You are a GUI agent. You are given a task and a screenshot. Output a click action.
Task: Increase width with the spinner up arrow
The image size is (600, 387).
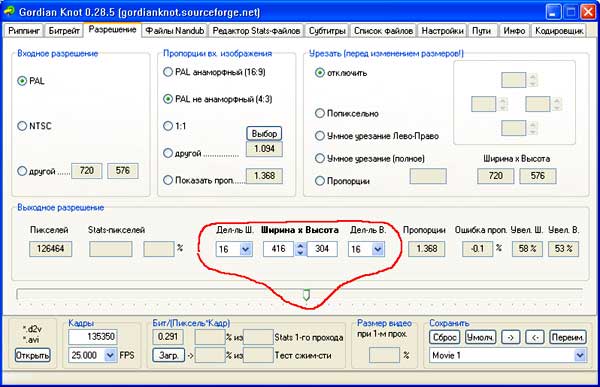tap(300, 245)
